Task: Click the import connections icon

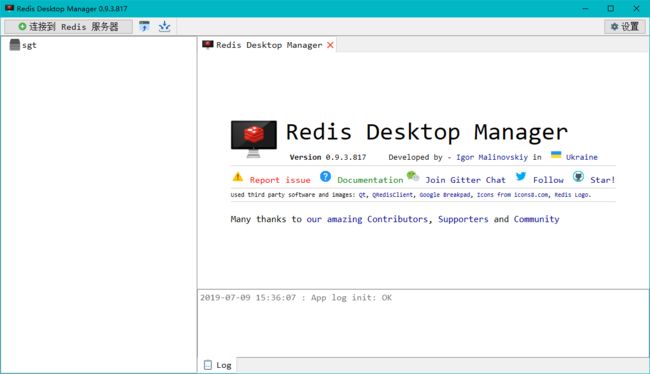Action: pos(144,27)
